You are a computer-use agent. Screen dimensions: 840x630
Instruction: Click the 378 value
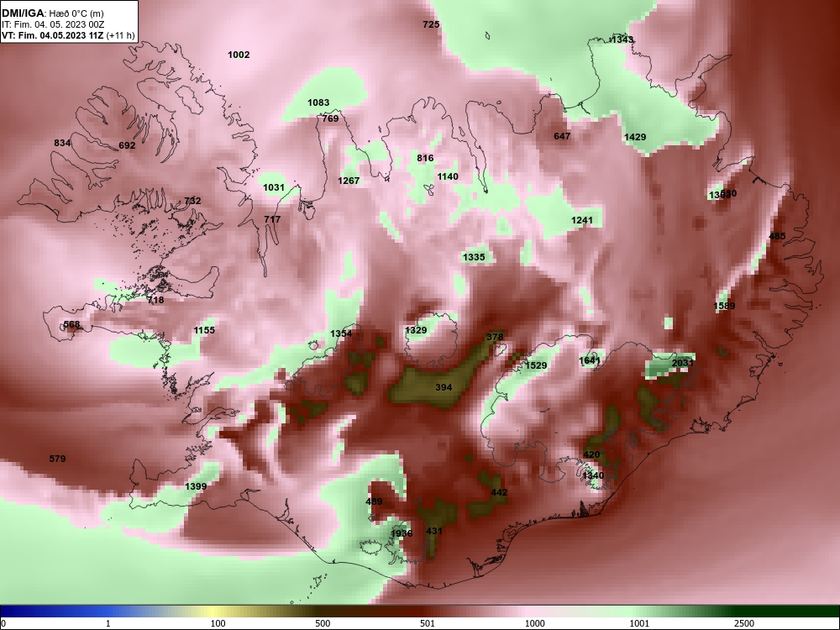coord(495,337)
